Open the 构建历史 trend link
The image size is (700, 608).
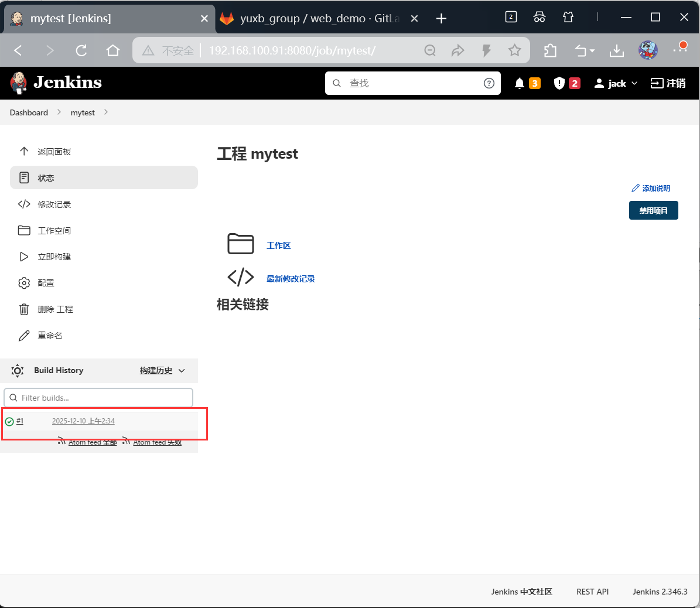[x=156, y=371]
